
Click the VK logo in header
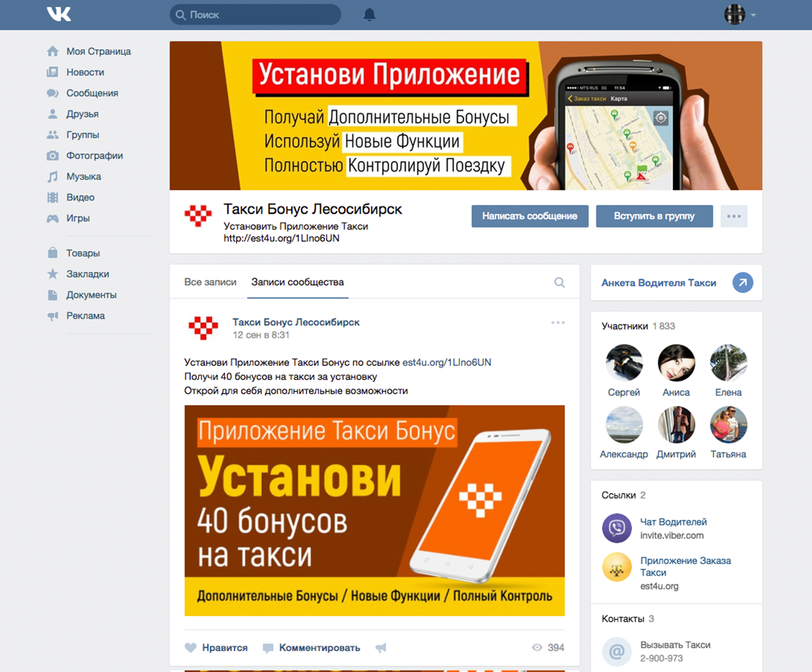(59, 14)
